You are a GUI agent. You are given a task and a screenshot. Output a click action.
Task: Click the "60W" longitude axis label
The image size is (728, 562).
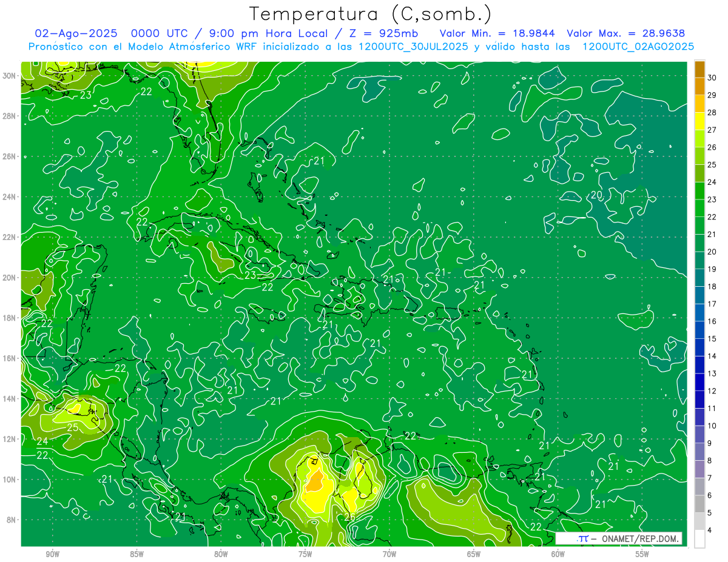(x=558, y=554)
